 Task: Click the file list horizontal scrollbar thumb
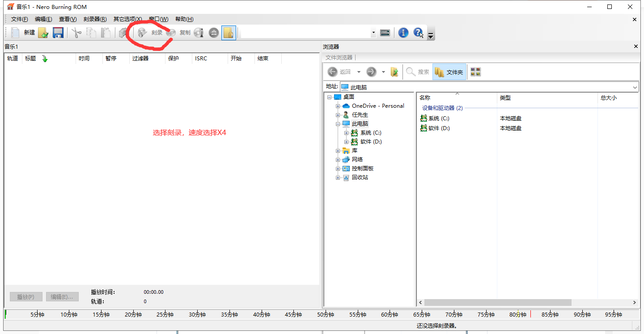coord(498,303)
